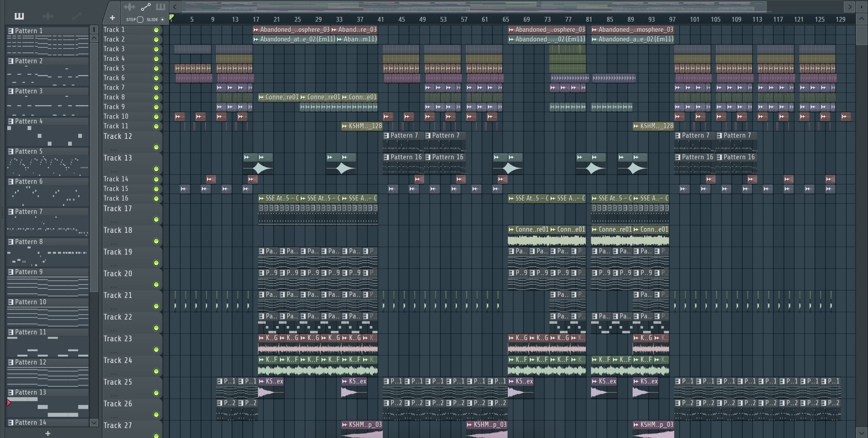Mute Track 26 using its green LED
This screenshot has height=438, width=868.
(156, 415)
